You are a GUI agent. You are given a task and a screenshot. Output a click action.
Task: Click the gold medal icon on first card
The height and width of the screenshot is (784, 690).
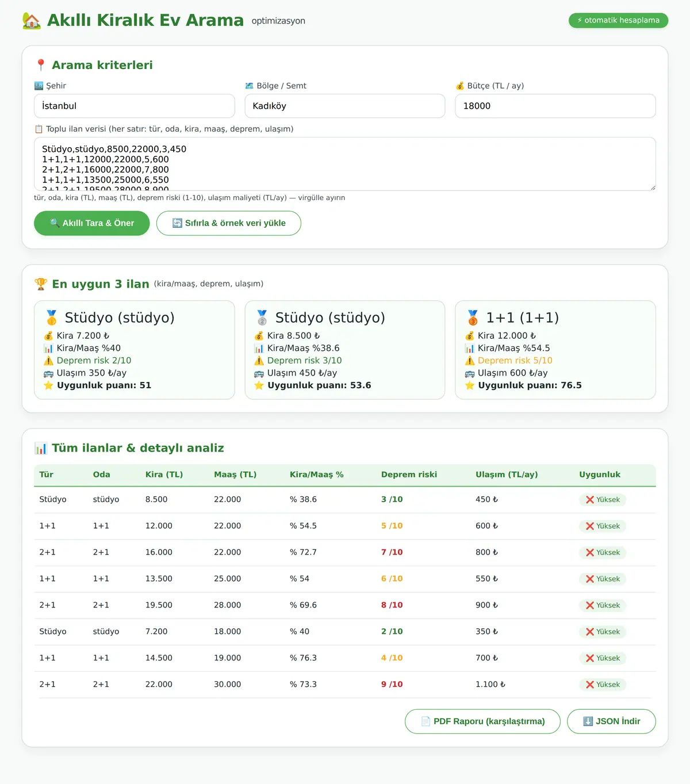(52, 318)
